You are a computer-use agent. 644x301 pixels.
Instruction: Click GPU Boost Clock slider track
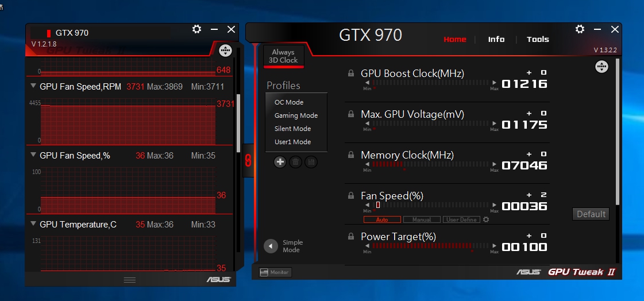[x=431, y=83]
